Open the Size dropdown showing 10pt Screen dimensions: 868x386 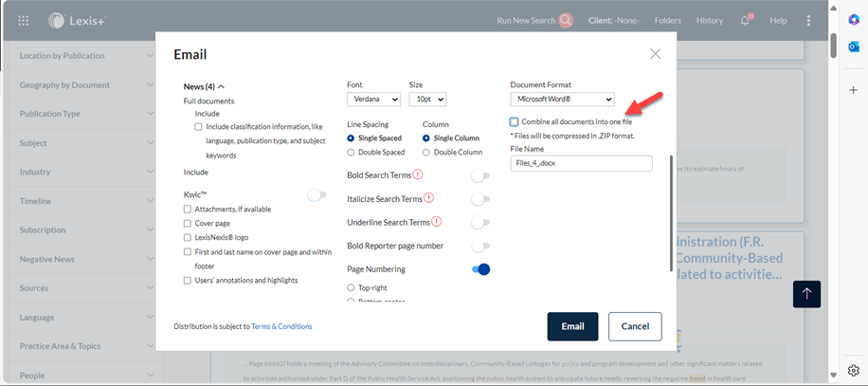427,100
